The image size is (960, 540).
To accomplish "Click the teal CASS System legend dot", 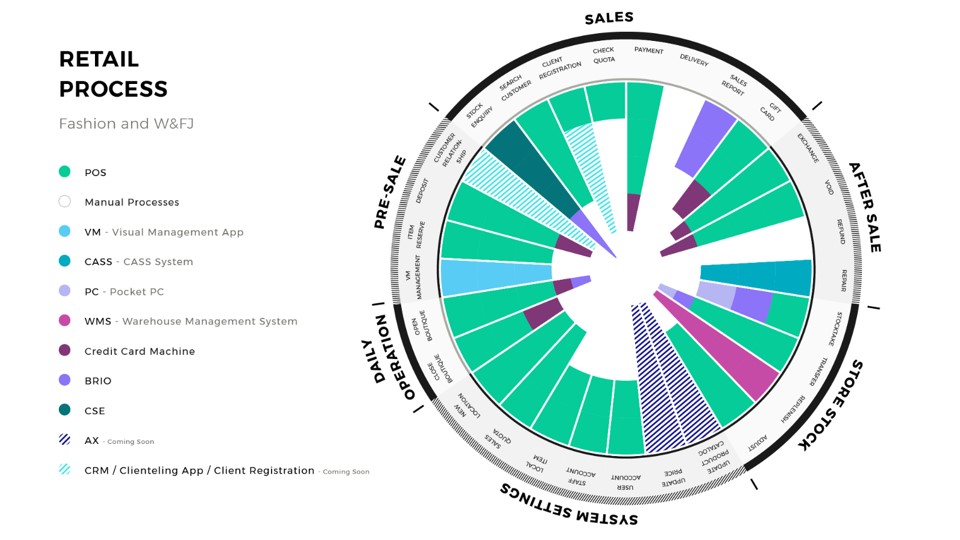I will (x=65, y=262).
